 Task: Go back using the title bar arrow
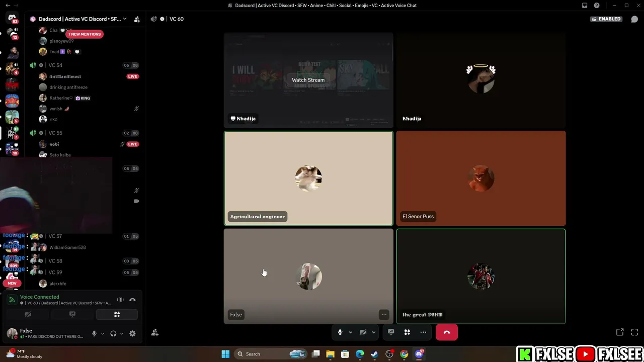(x=8, y=6)
